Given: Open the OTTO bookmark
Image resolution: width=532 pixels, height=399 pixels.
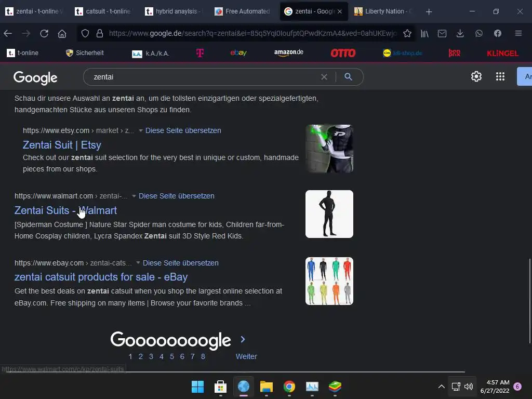Looking at the screenshot, I should (x=343, y=53).
